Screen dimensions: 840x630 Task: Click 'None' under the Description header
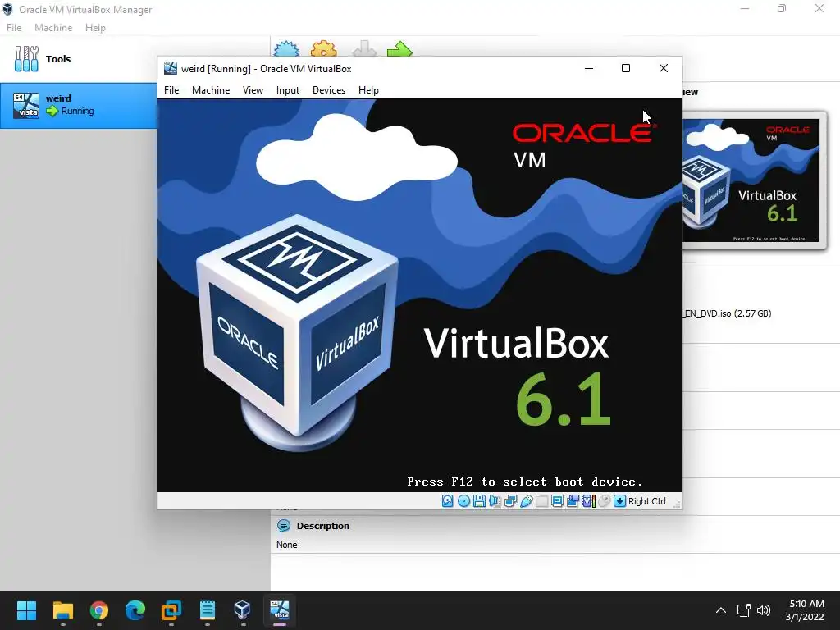coord(286,545)
